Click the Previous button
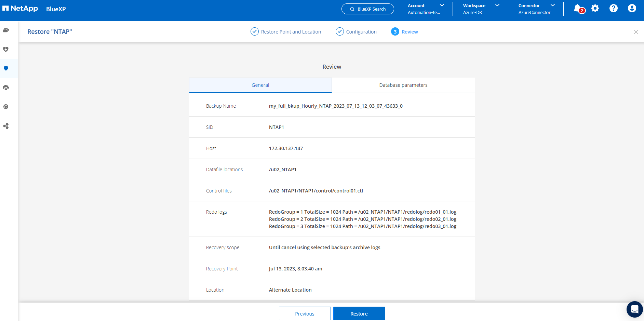Screen dimensions: 644x321 pyautogui.click(x=305, y=313)
